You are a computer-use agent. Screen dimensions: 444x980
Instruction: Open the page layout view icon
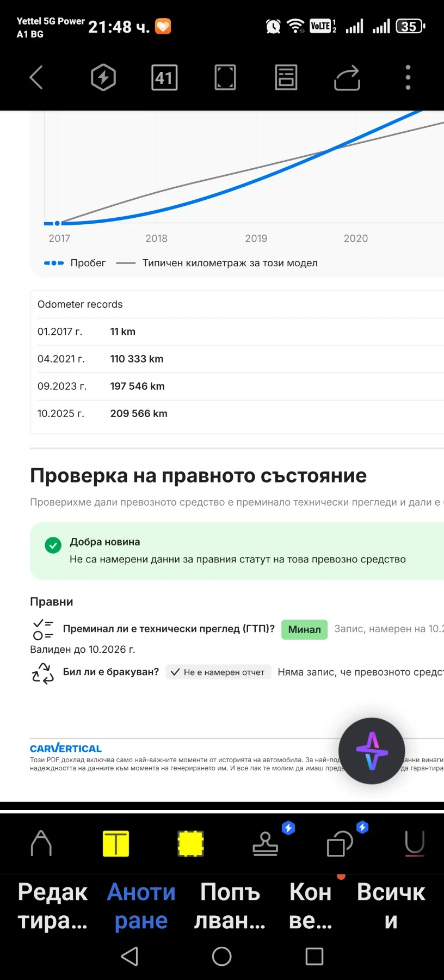pos(286,77)
